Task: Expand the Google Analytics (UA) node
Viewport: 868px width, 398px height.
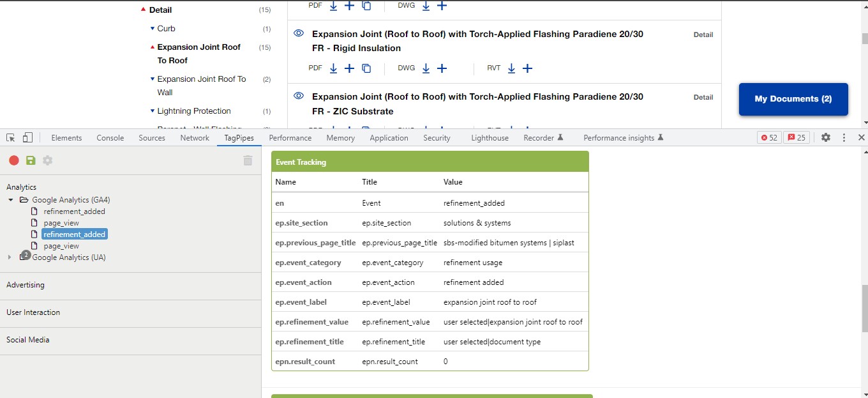Action: 9,257
